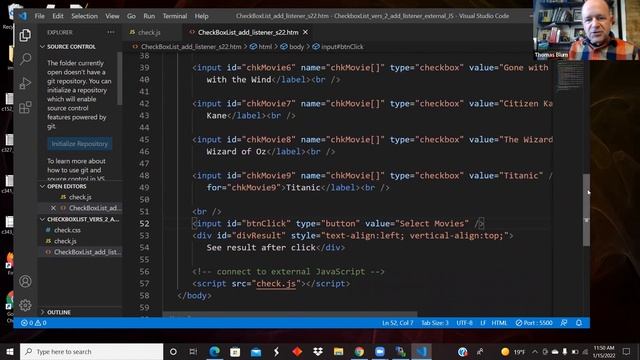Viewport: 640px width, 360px height.
Task: Click the Cortana circle icon
Action: click(173, 351)
